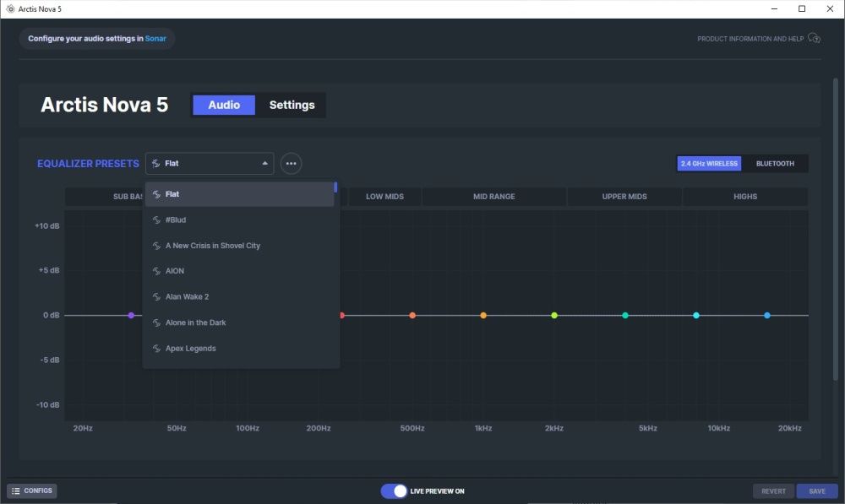Choose Flat preset in the list
The image size is (845, 504).
239,194
